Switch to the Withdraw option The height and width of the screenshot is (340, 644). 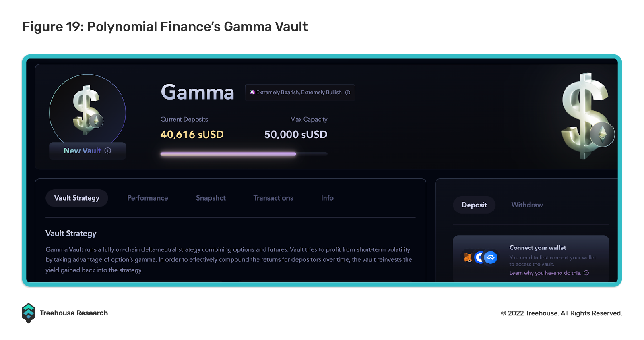click(527, 205)
